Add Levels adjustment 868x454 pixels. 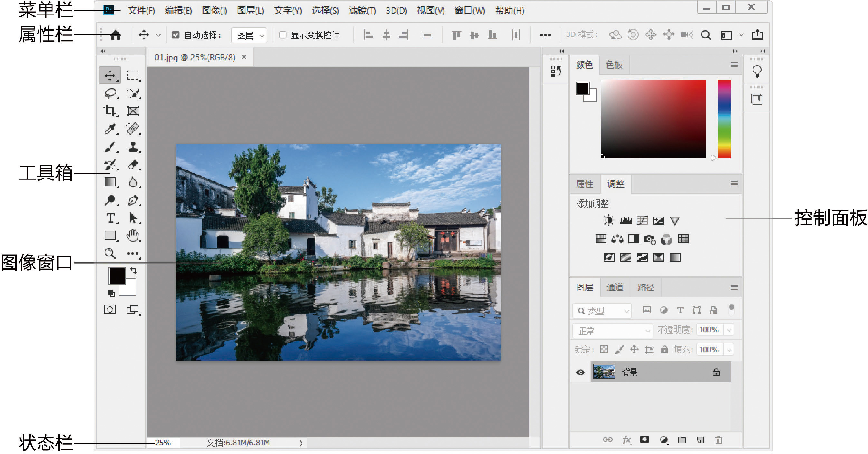[625, 220]
